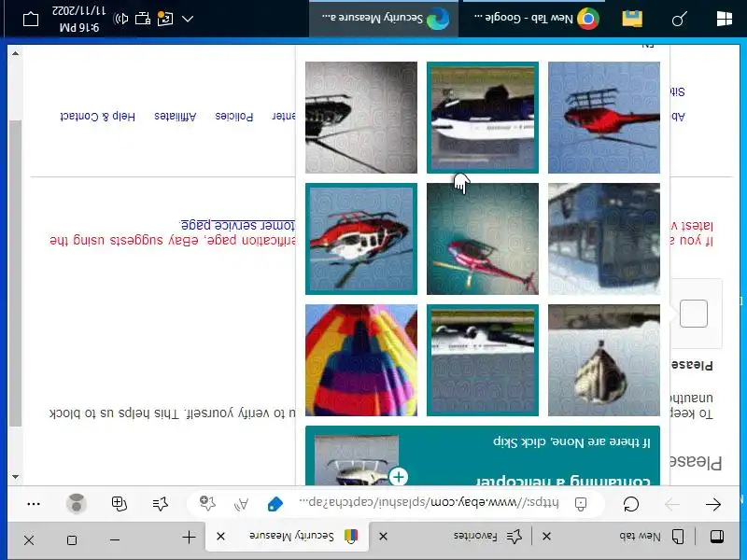Open the Policies footer link

point(234,116)
